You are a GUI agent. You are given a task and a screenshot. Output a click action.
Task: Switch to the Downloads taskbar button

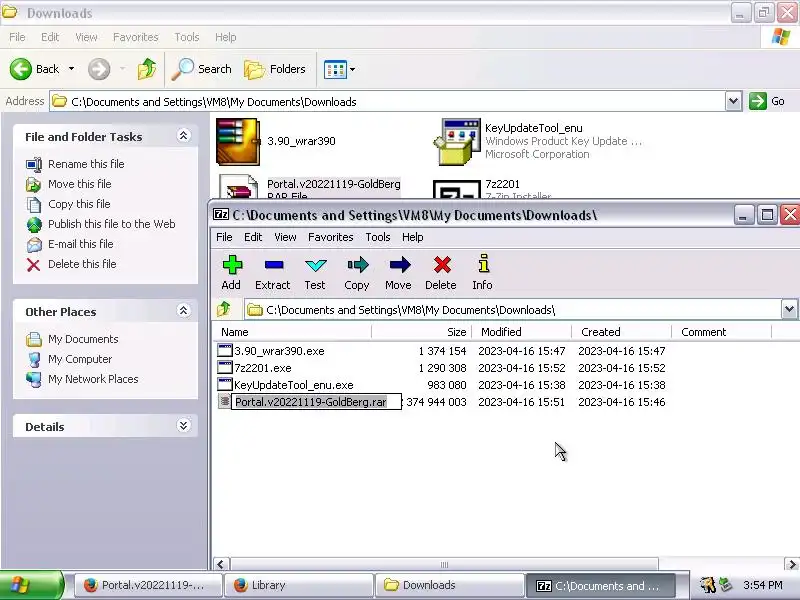[450, 585]
